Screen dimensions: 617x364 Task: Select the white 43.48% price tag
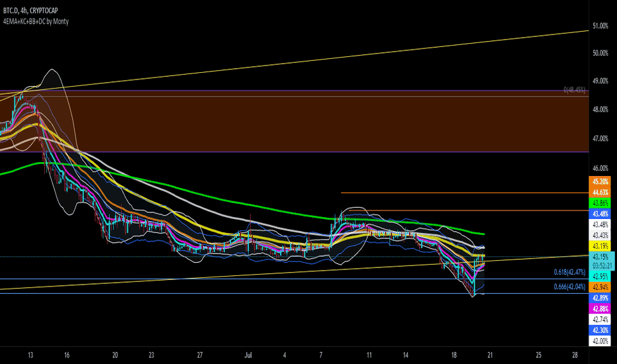click(600, 225)
